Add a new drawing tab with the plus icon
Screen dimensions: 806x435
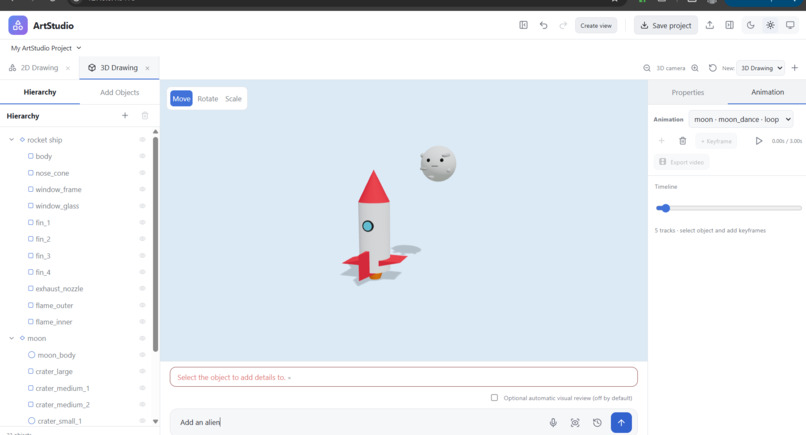[x=794, y=68]
